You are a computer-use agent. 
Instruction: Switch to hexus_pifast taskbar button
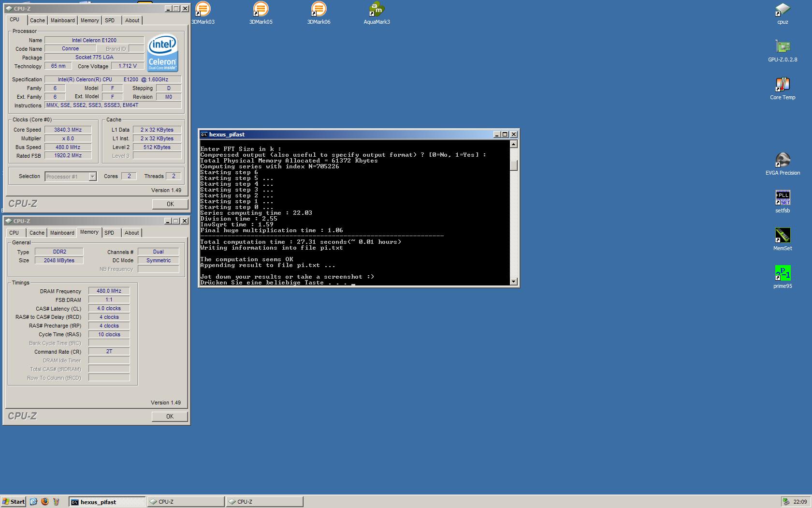coord(107,502)
